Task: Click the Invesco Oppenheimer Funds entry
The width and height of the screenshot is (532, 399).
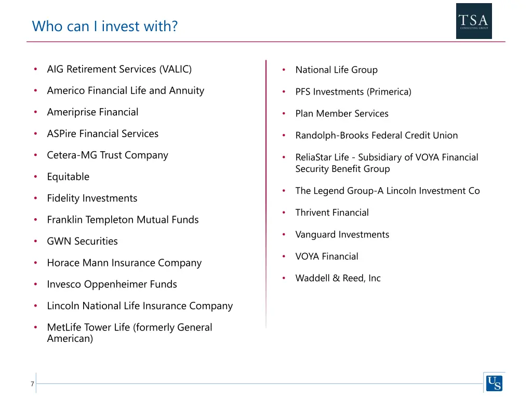Action: pyautogui.click(x=112, y=284)
